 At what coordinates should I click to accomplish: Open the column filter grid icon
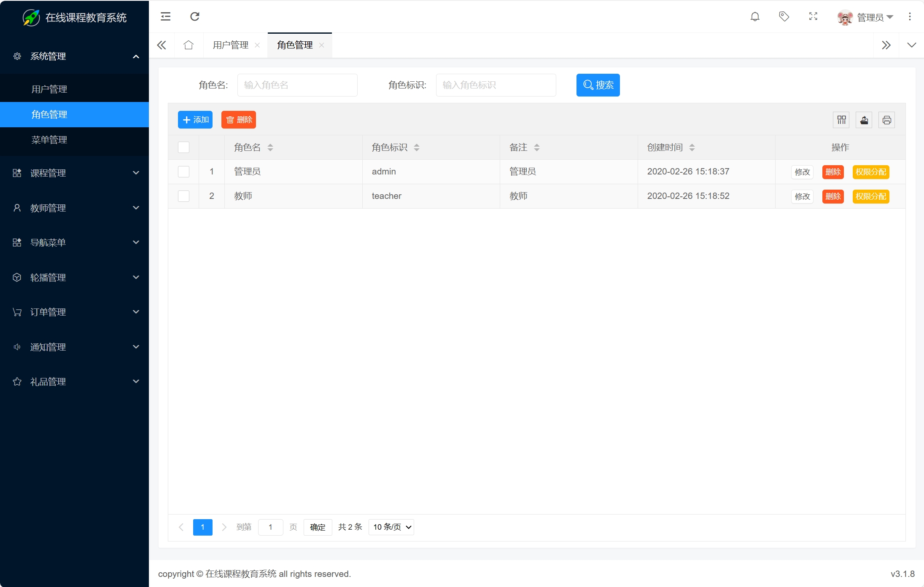coord(841,120)
